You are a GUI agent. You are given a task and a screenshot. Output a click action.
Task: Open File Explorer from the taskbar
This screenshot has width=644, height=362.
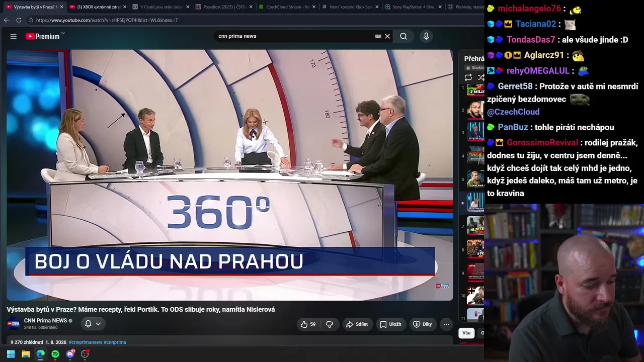pos(26,354)
